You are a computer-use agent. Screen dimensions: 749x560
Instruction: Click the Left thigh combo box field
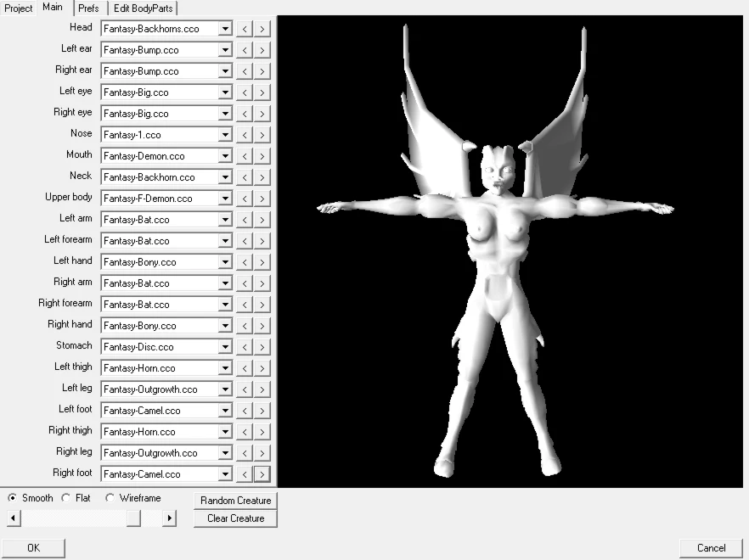166,368
